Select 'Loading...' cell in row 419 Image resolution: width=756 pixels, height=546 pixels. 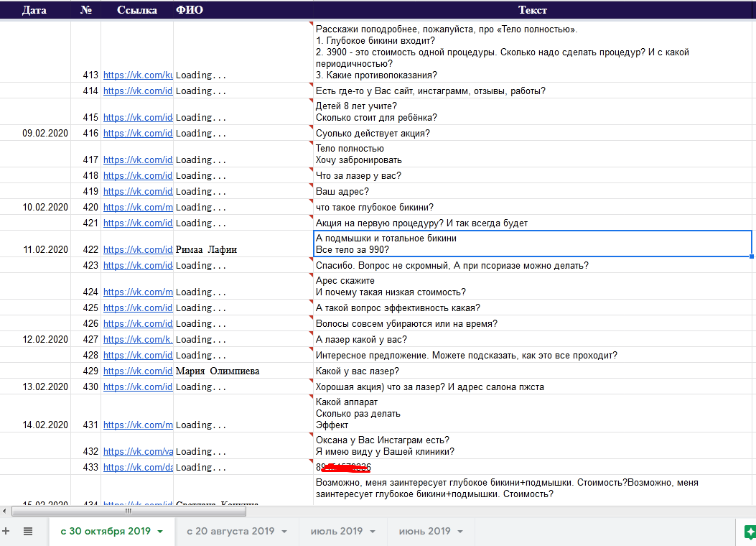coord(243,192)
